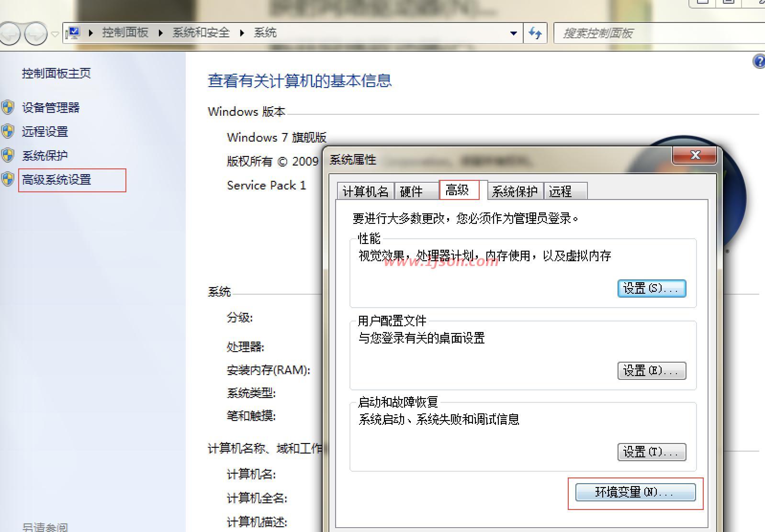Click the address bar refresh button
Screen dimensions: 765x532
click(535, 33)
